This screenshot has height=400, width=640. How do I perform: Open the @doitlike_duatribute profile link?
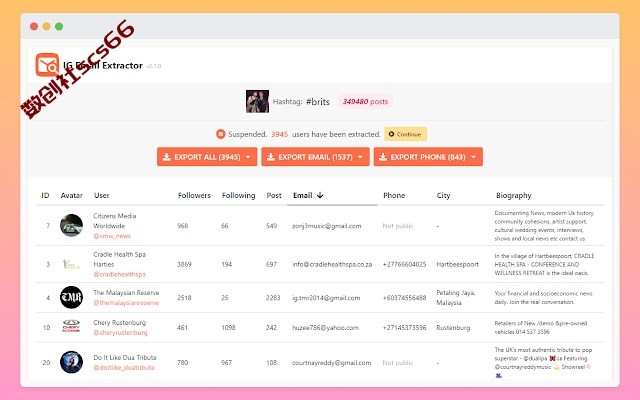click(x=124, y=368)
